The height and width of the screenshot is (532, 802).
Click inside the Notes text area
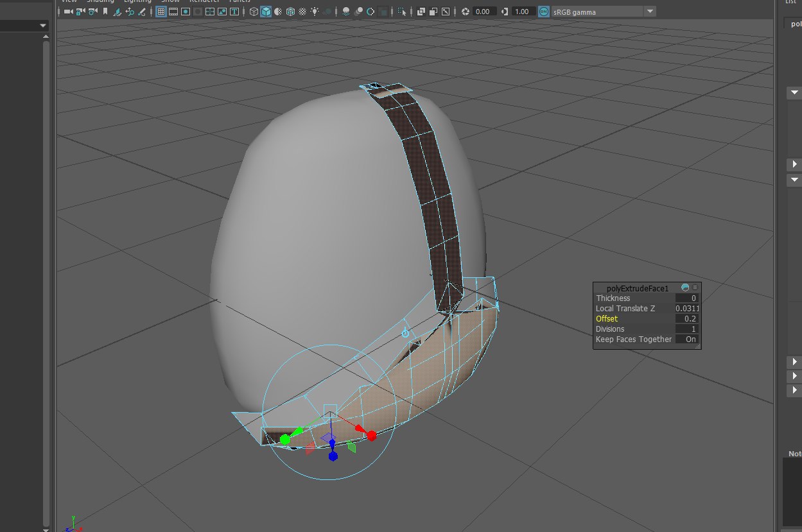(792, 491)
